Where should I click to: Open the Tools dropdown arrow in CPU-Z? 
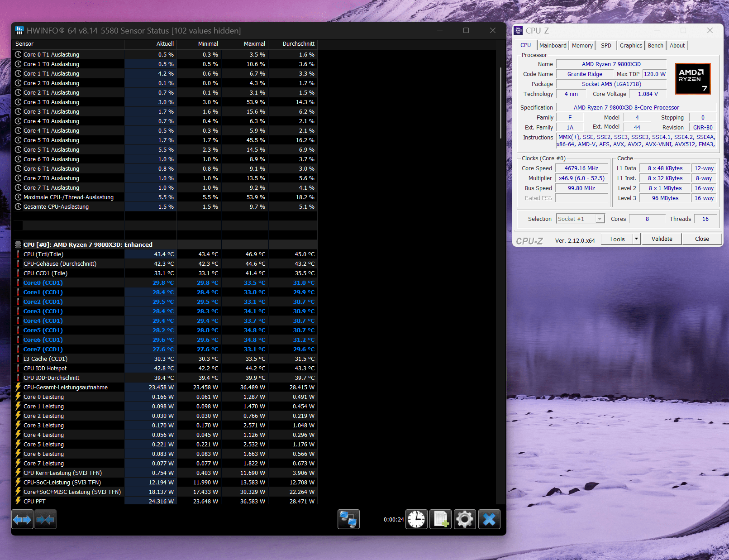(636, 239)
